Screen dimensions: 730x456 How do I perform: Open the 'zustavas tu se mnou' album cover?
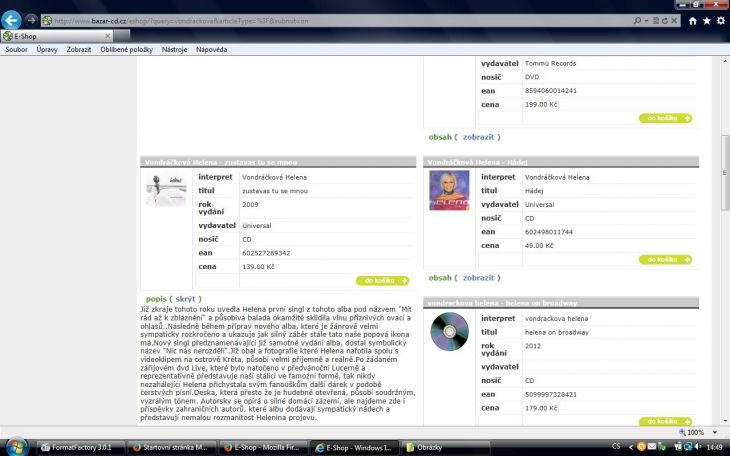166,189
